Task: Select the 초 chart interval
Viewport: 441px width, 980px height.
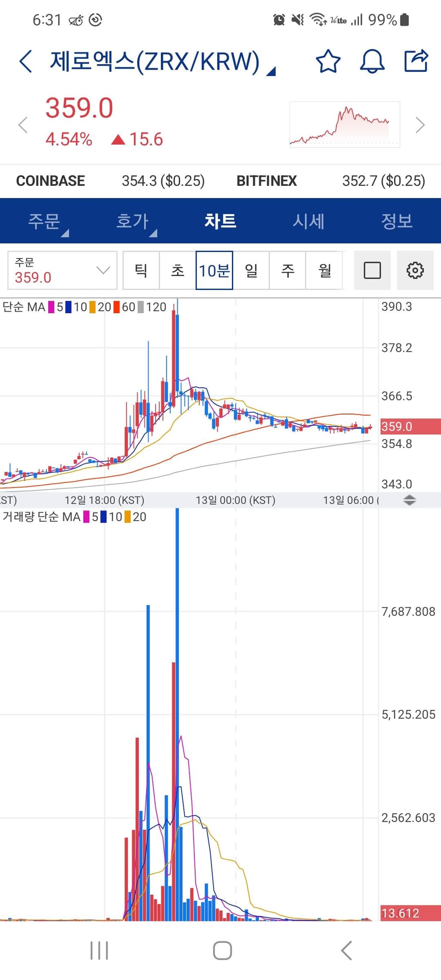Action: 178,270
